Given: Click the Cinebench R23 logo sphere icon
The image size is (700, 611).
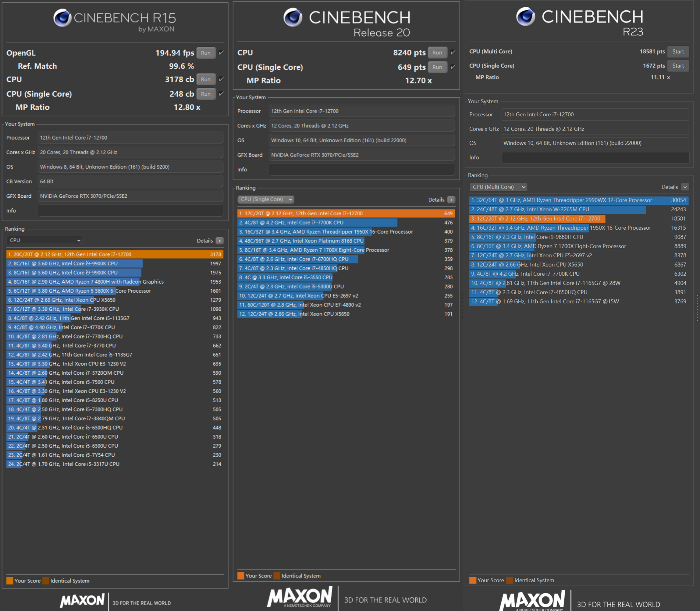Looking at the screenshot, I should pos(525,16).
